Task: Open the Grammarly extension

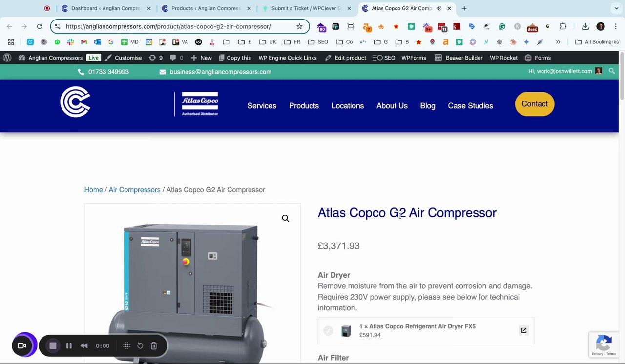Action: pyautogui.click(x=502, y=26)
